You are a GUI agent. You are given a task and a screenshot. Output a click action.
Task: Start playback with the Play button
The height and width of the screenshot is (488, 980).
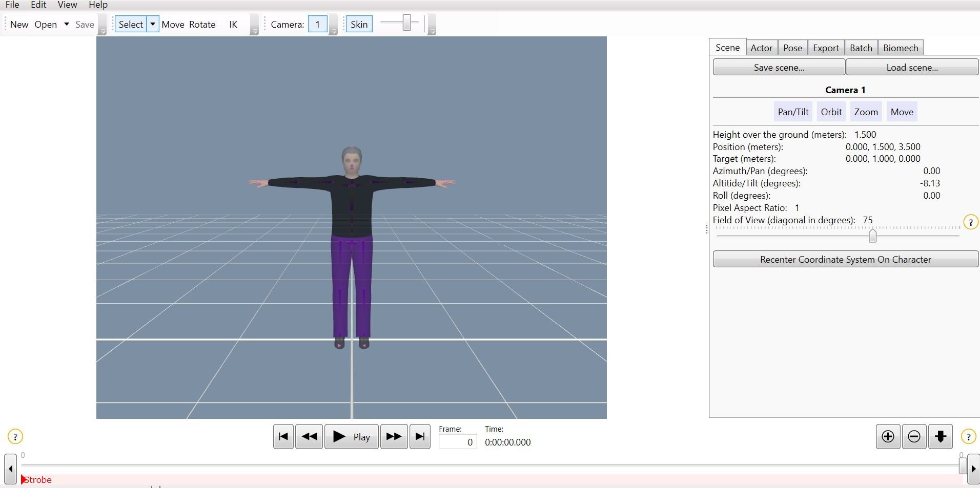pos(352,437)
